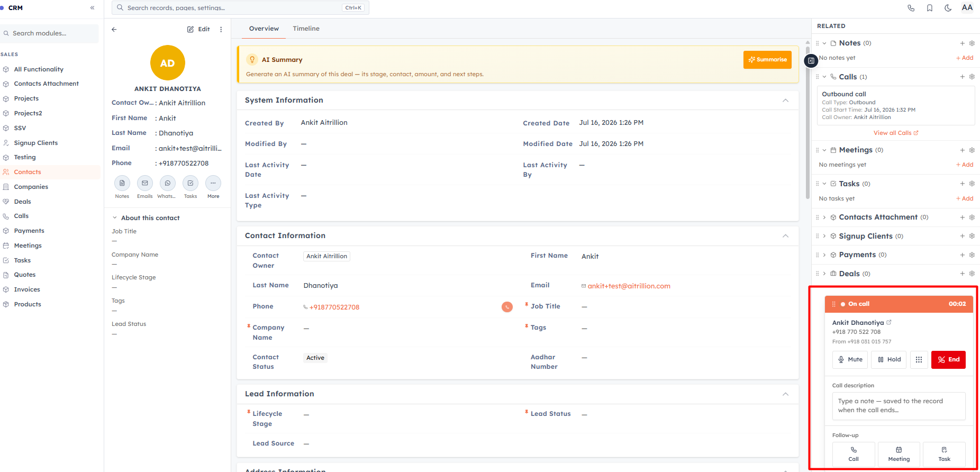Toggle dark mode with the moon icon
The image size is (980, 472).
[948, 8]
